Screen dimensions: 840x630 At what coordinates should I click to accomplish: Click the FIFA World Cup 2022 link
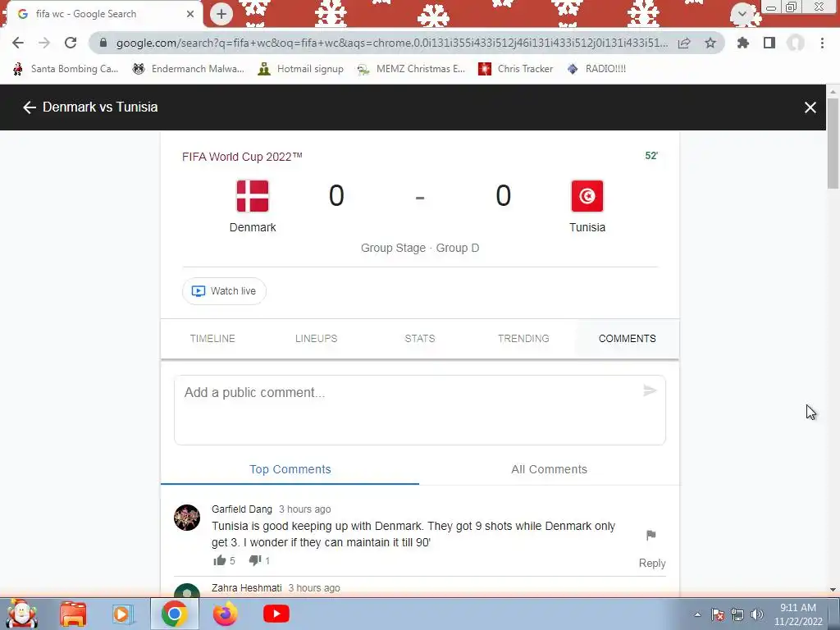242,157
